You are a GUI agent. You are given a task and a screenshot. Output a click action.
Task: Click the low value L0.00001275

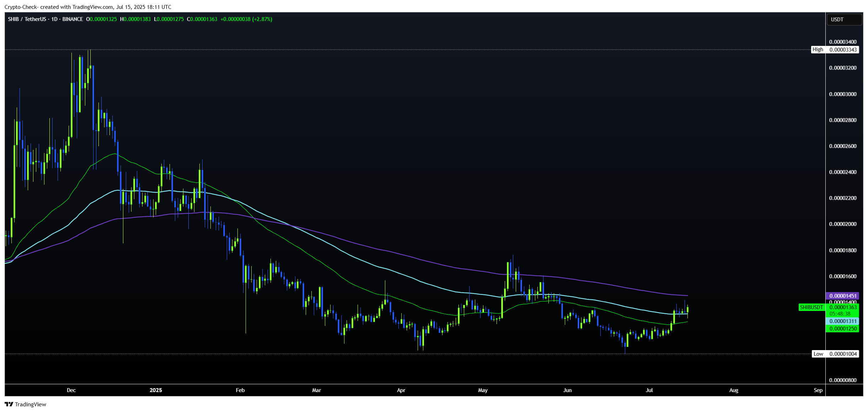click(169, 19)
